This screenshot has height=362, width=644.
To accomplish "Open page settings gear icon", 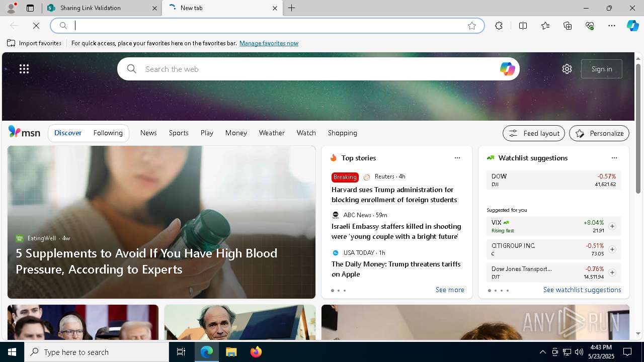I will point(567,69).
